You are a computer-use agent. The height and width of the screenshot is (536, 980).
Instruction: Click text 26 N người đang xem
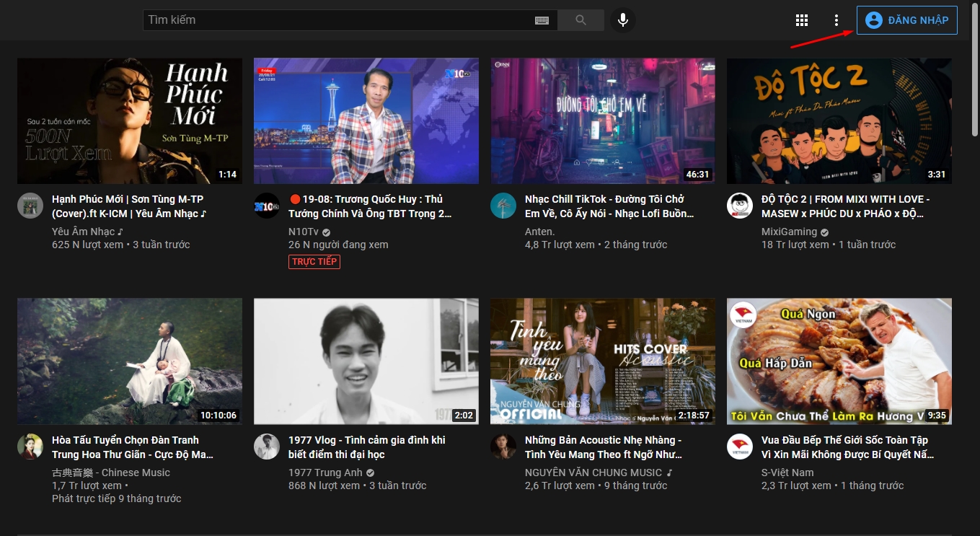tap(338, 245)
